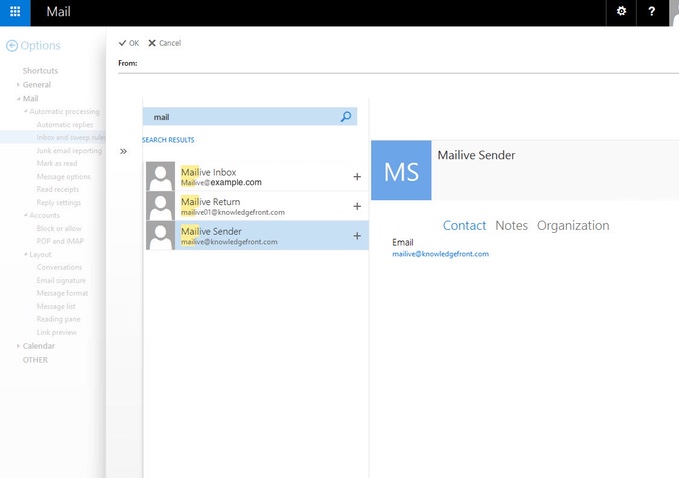Switch to the Notes tab
Screen dimensions: 679x478
pos(511,226)
